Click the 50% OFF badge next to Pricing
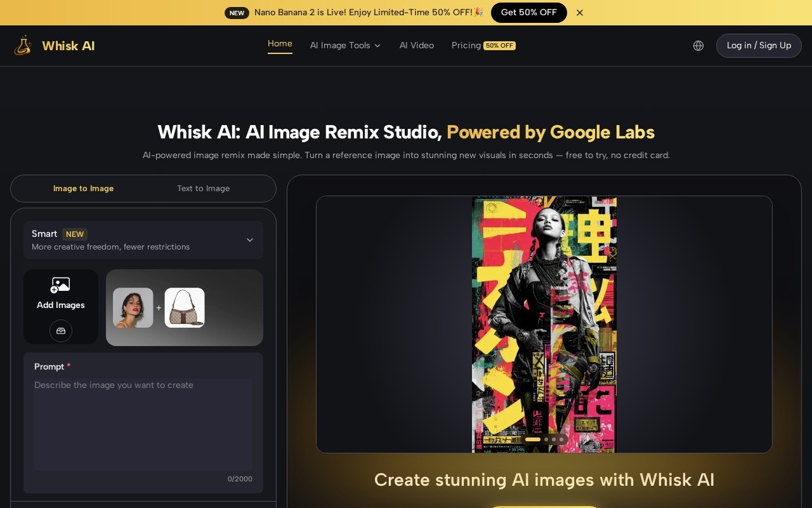Viewport: 812px width, 508px height. (499, 46)
